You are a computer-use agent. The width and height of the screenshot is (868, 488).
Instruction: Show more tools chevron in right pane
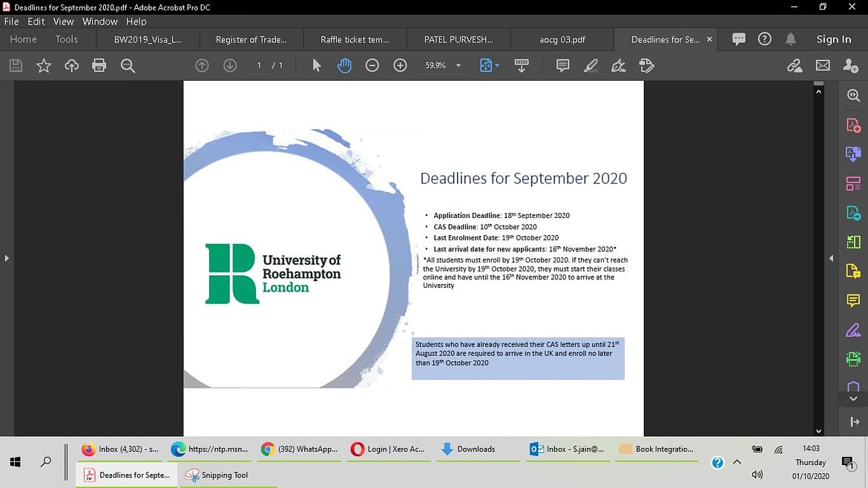click(853, 398)
